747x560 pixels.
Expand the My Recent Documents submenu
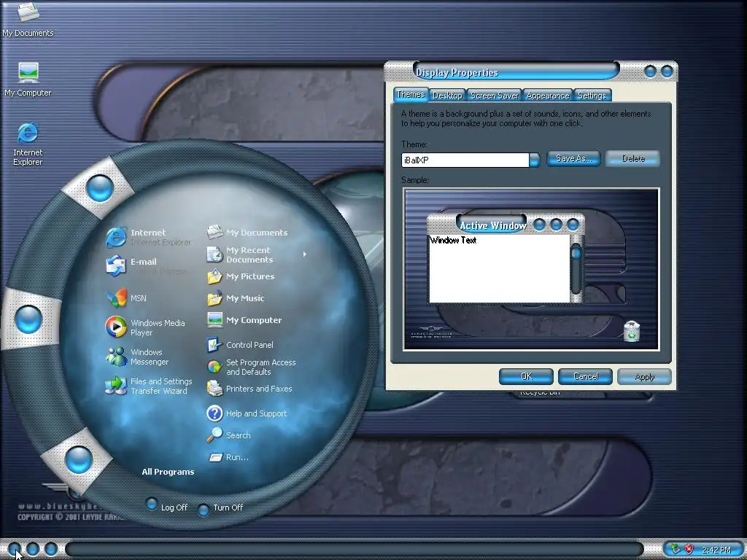pos(304,254)
